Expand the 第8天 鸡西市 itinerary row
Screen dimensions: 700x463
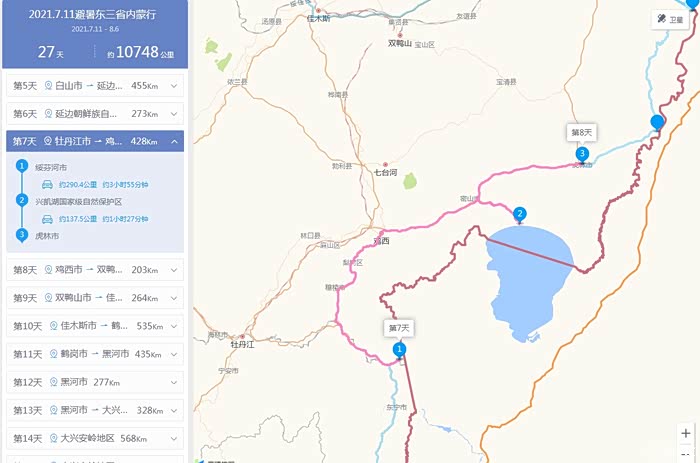pyautogui.click(x=95, y=270)
